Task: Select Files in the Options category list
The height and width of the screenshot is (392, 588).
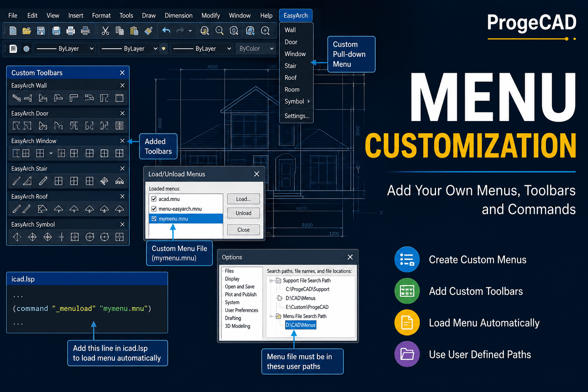Action: click(229, 271)
